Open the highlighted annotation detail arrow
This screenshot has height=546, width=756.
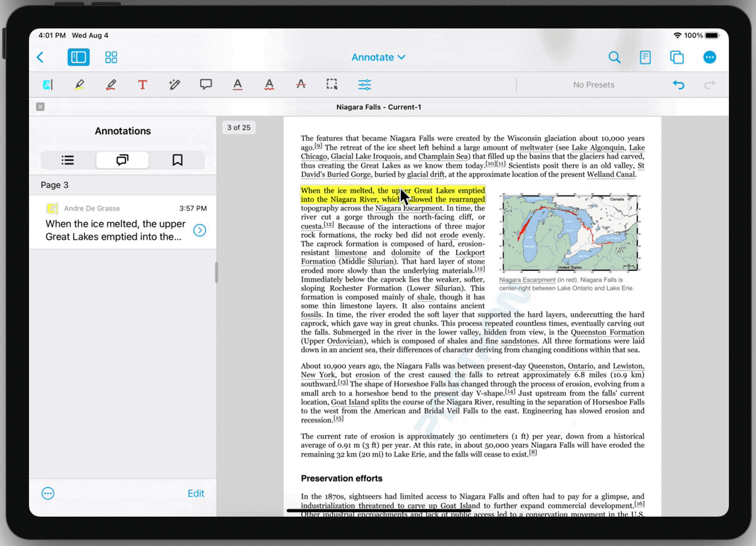199,230
